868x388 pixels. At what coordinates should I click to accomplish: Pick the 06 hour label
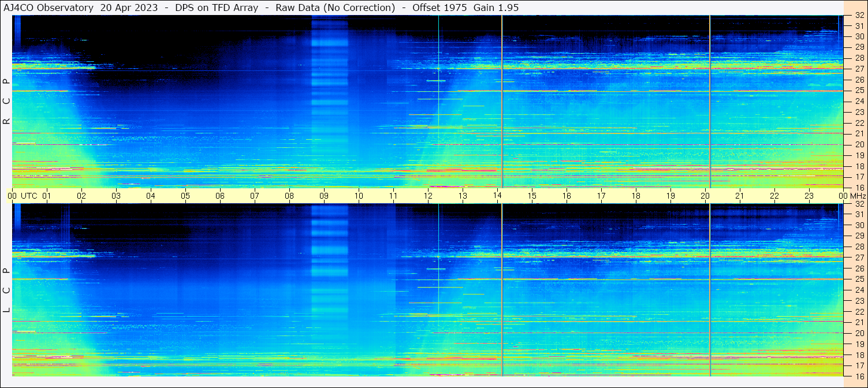(220, 196)
